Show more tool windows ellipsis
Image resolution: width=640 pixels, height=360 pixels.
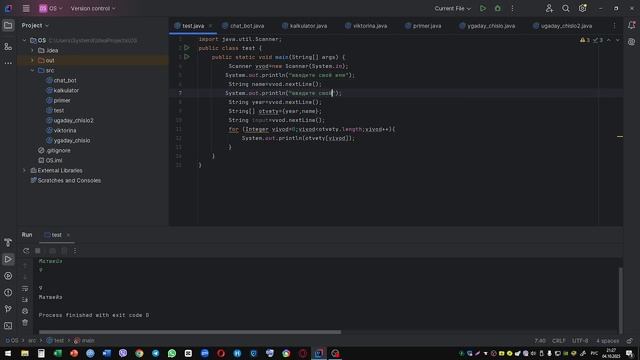pos(8,63)
